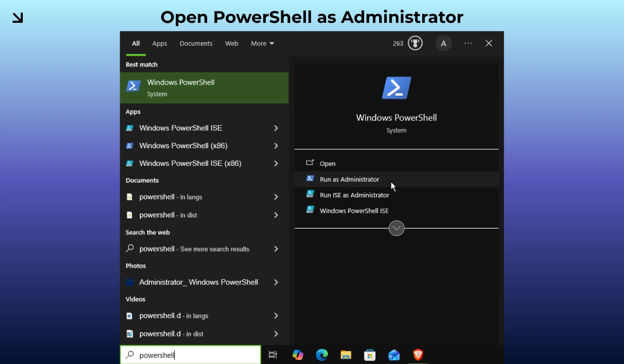Image resolution: width=624 pixels, height=364 pixels.
Task: Click the Run ISE as Administrator icon
Action: pyautogui.click(x=310, y=194)
